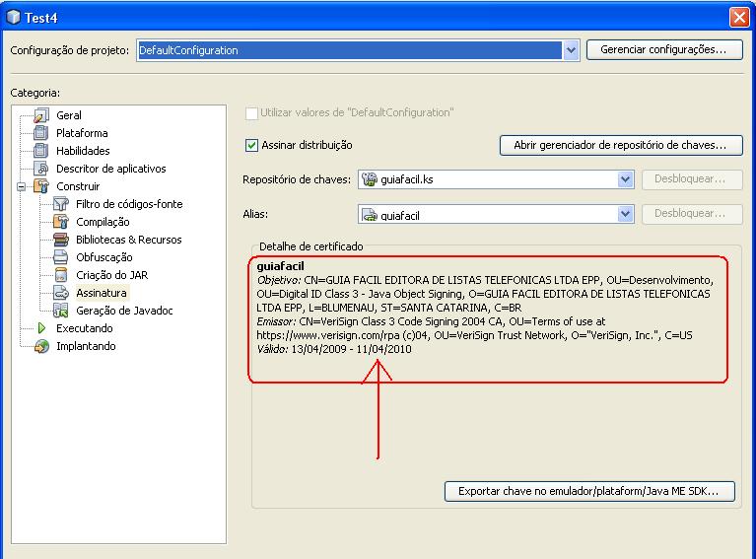Click the Válido 13/04/2009 - 11/04/2010 line
The width and height of the screenshot is (756, 559).
click(333, 349)
